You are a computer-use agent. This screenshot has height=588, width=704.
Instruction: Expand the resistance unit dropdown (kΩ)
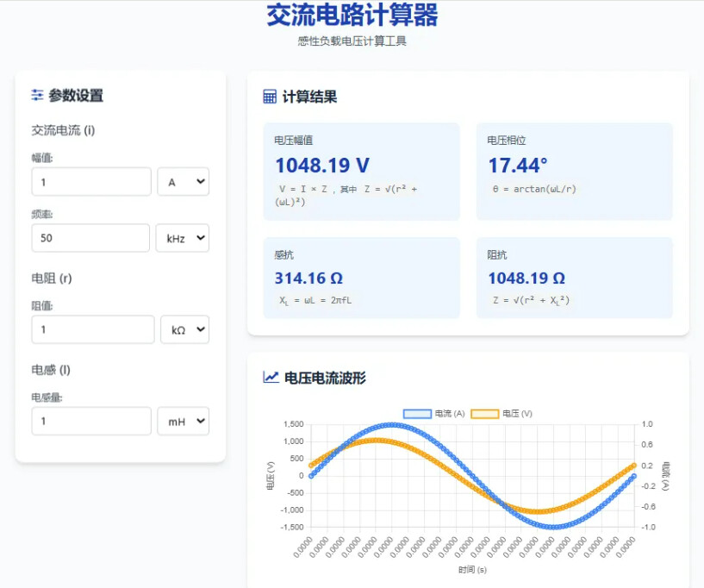[184, 329]
